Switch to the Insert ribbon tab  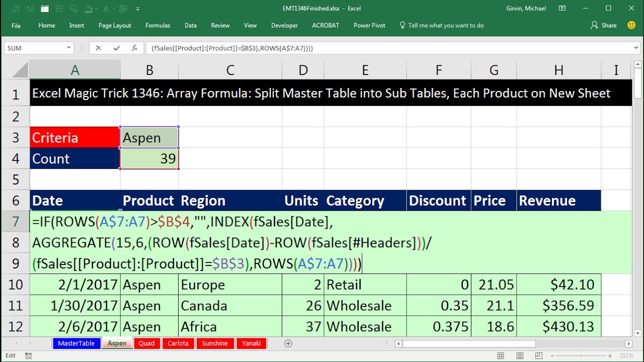pyautogui.click(x=76, y=25)
